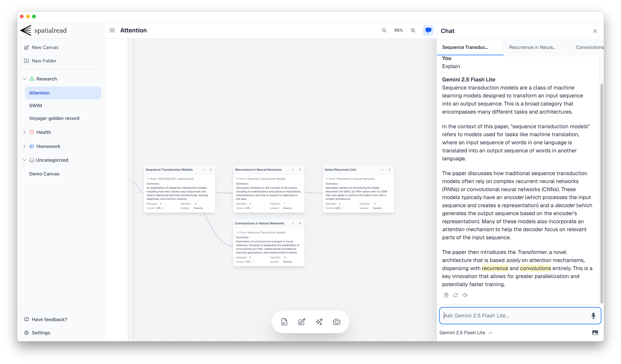The height and width of the screenshot is (364, 621).
Task: Switch to the Recurrence in Neura... chat tab
Action: click(x=532, y=47)
